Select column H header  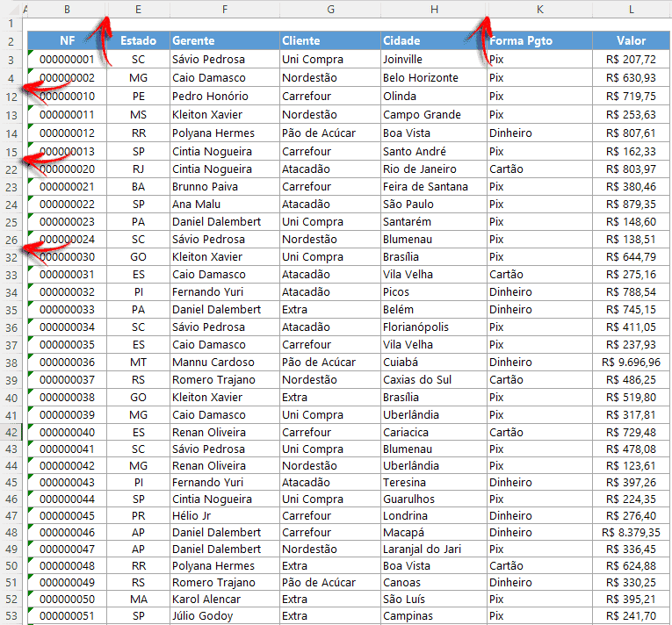pyautogui.click(x=434, y=10)
